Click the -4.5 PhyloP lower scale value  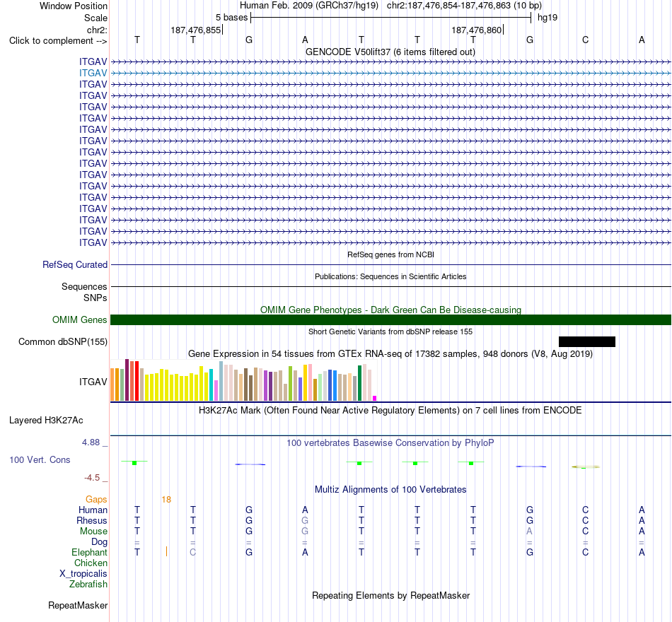(x=92, y=478)
